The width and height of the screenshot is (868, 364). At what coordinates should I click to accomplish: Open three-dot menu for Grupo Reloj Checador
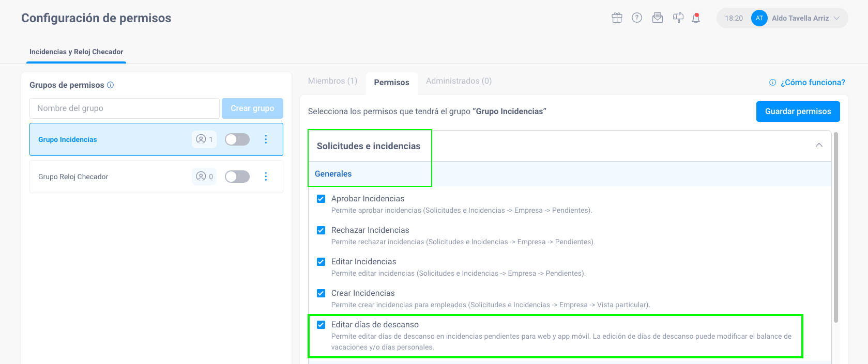coord(266,177)
